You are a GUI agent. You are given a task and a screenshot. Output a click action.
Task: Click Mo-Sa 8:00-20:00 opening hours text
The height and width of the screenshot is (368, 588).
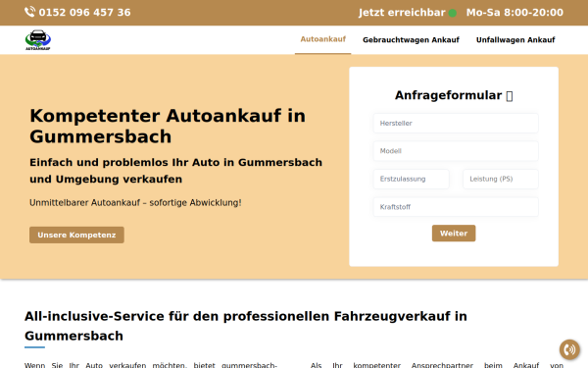(514, 13)
